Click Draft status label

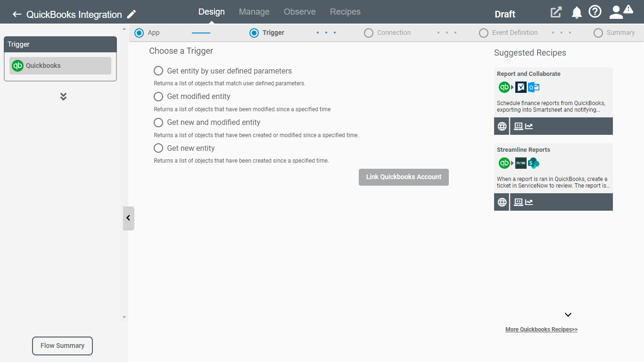click(505, 14)
